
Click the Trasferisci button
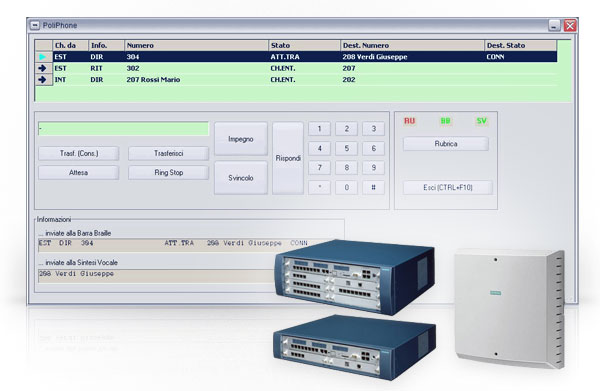tap(168, 153)
